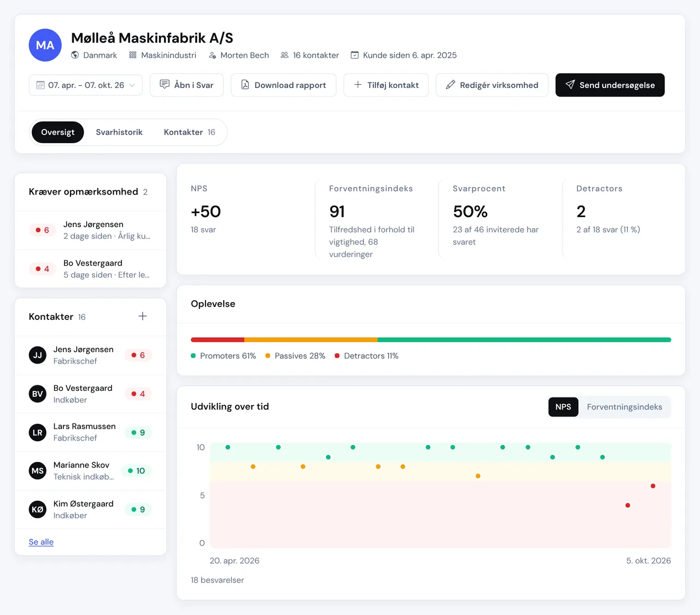Click the green Promoters segment of Oplevelse bar
Viewport: 700px width, 615px height.
coord(524,340)
